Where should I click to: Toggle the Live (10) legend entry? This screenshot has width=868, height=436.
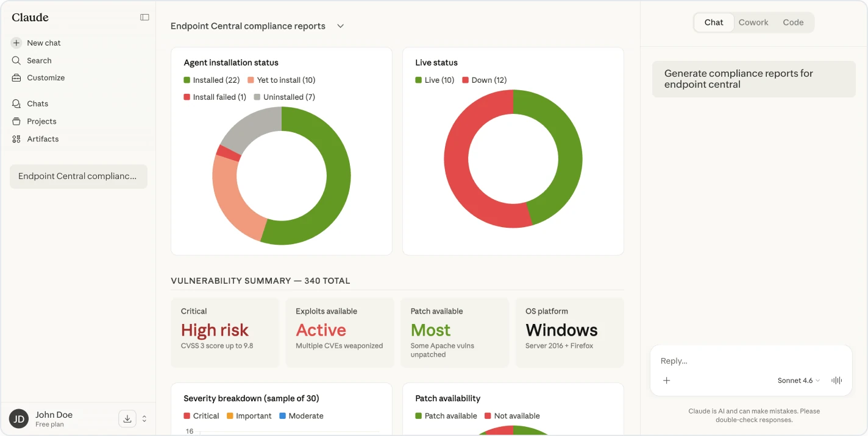click(435, 80)
